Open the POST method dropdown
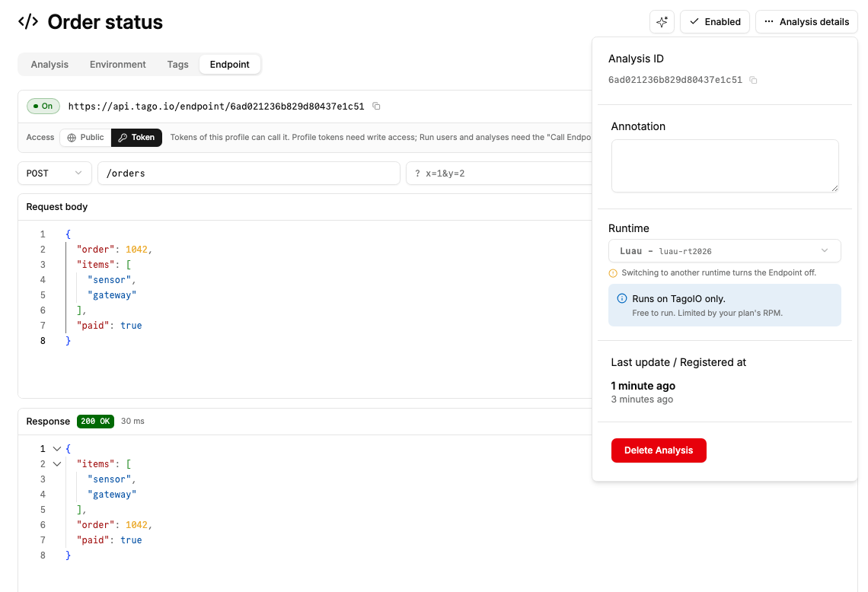 54,173
